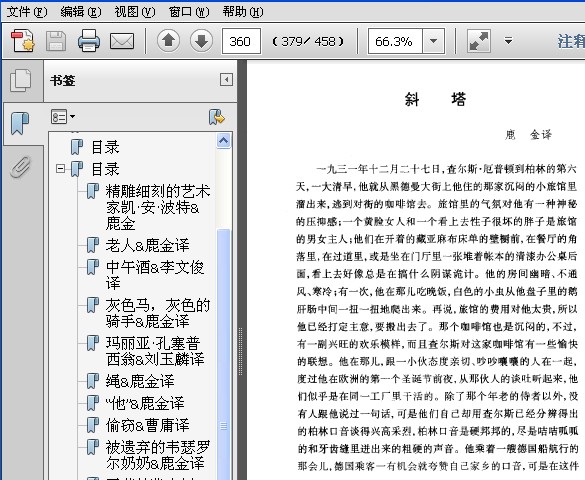Click the Print icon
The image size is (585, 480).
point(89,41)
